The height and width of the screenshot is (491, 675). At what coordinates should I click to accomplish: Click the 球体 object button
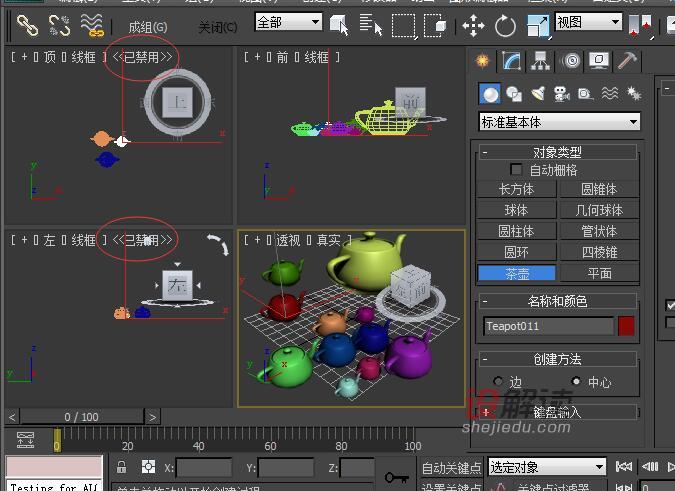516,210
